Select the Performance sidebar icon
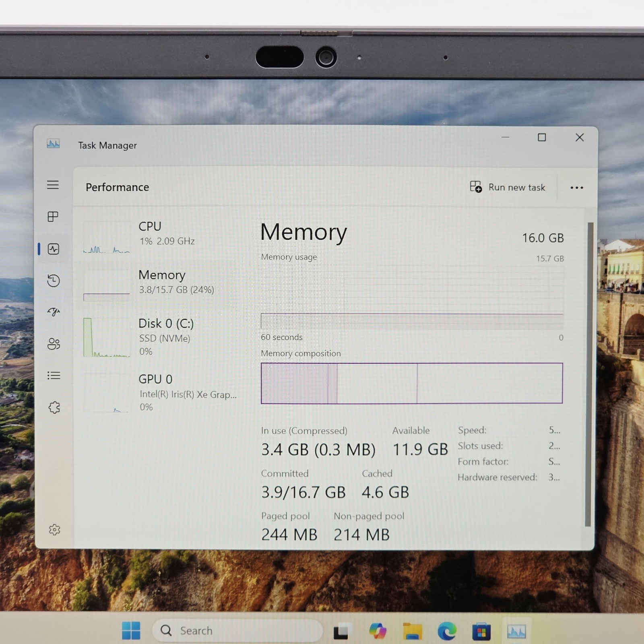 point(54,249)
